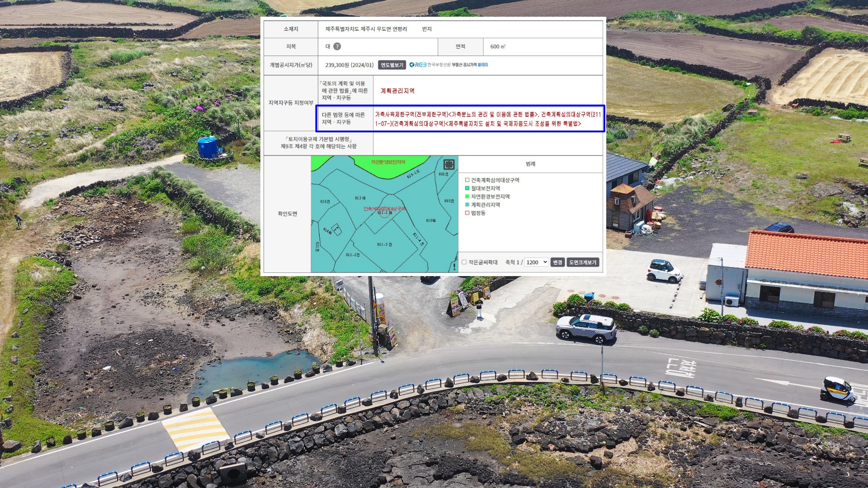This screenshot has width=868, height=488.
Task: Click the fullscreen expand icon on map
Action: tap(448, 164)
